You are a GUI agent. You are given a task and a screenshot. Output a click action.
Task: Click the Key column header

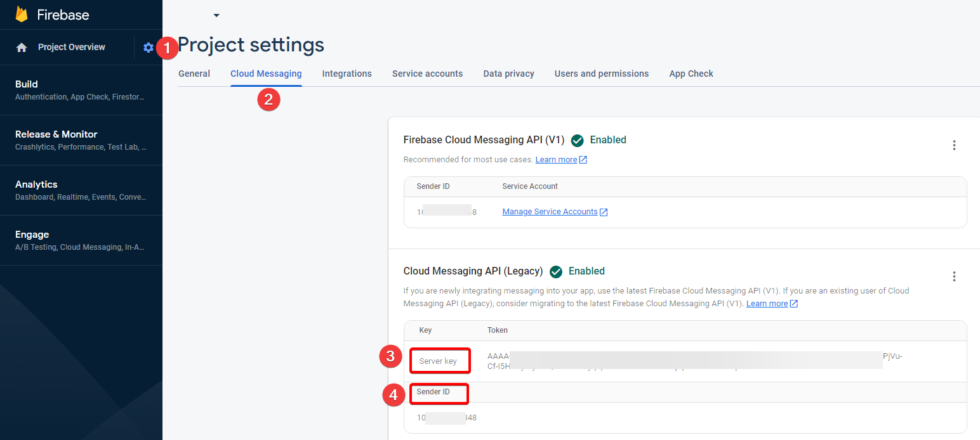(x=425, y=330)
